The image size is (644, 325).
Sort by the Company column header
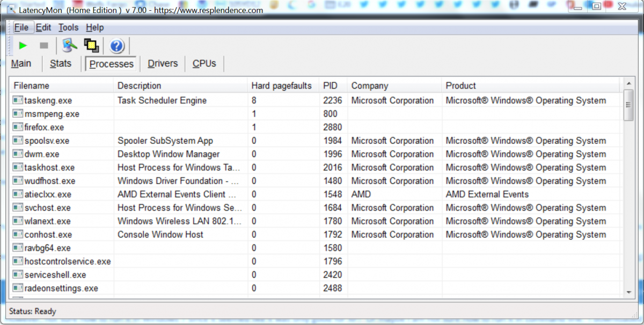coord(394,85)
